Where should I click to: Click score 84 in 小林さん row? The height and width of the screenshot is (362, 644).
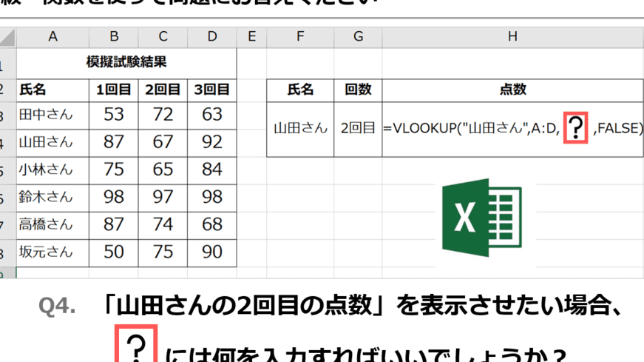[212, 171]
